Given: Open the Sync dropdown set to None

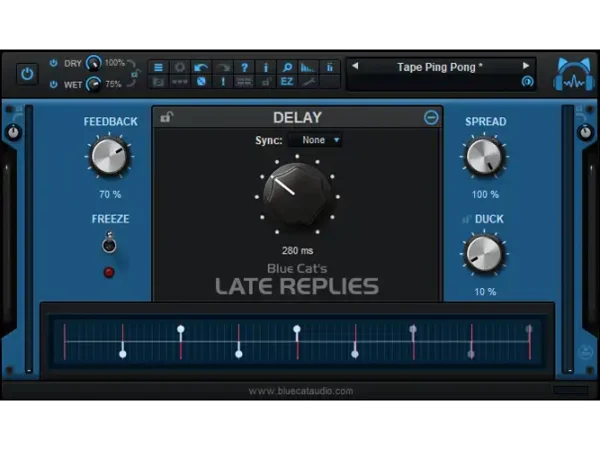Looking at the screenshot, I should [x=316, y=140].
